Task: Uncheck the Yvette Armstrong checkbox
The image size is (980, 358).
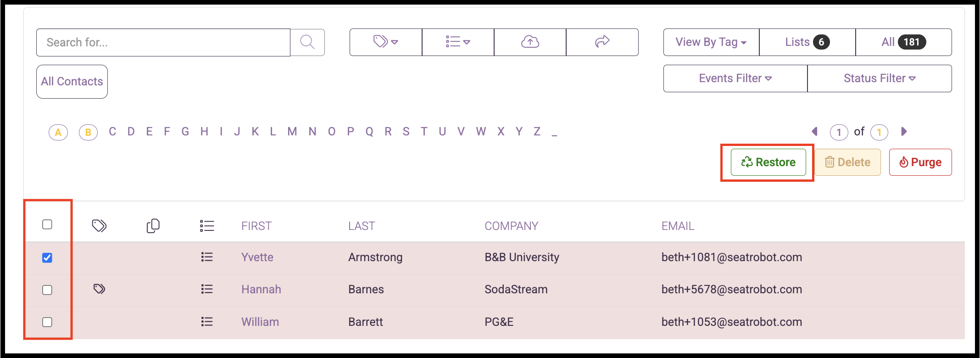Action: click(47, 257)
